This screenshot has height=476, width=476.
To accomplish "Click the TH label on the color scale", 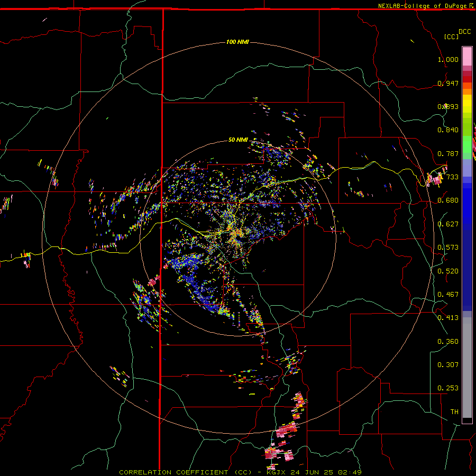I will [x=454, y=412].
